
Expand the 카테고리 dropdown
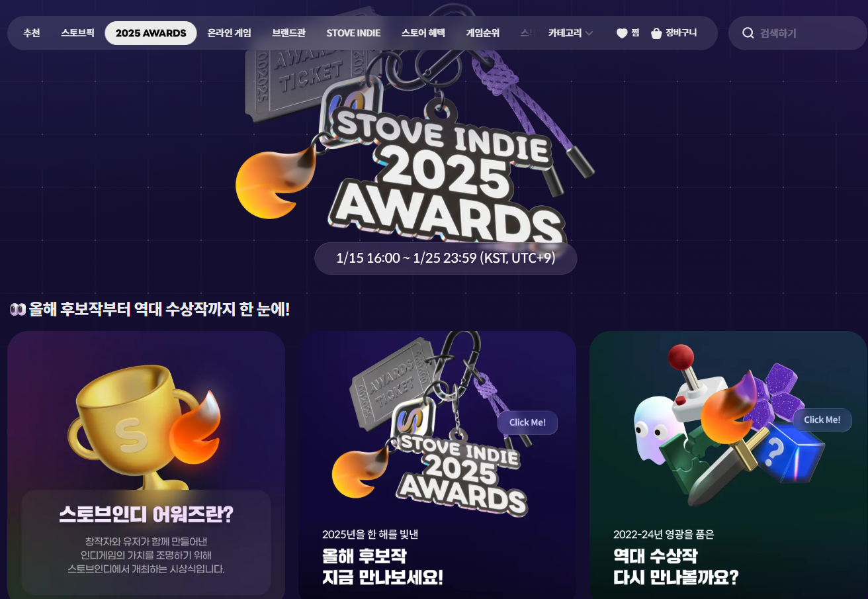570,33
